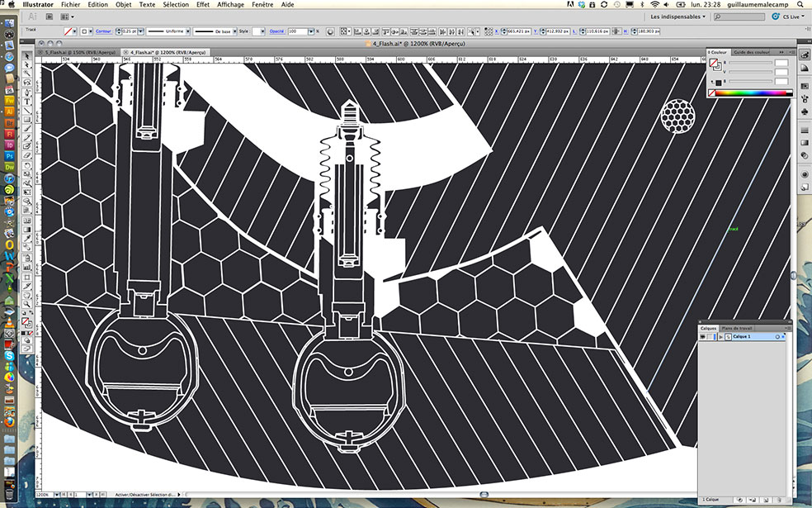Image resolution: width=812 pixels, height=508 pixels.
Task: Select the Type (T) tool
Action: tap(27, 102)
